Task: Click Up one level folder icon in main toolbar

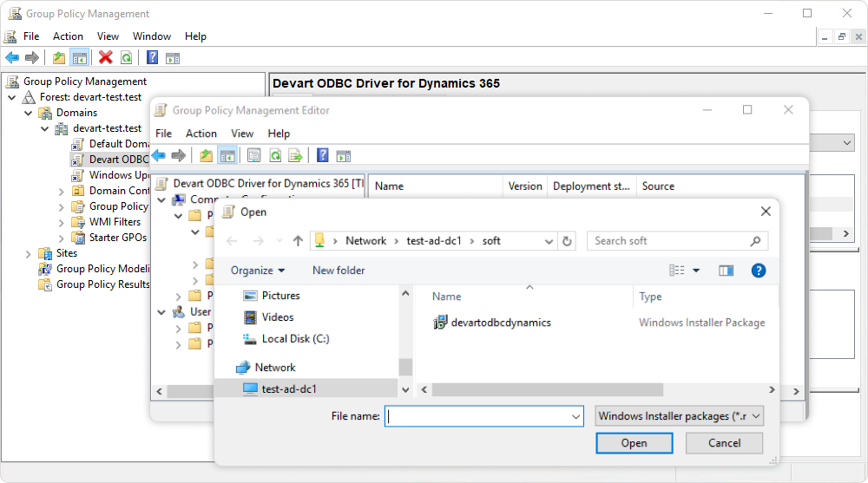Action: 59,57
